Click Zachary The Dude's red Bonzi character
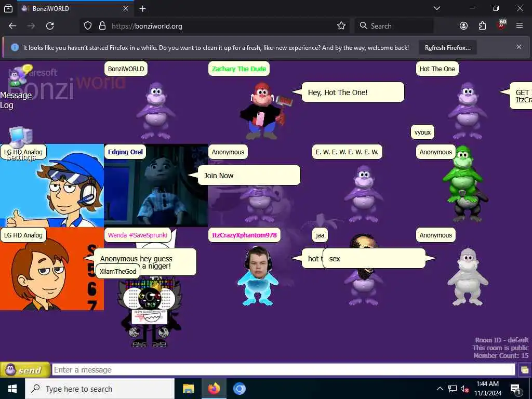Screen dimensions: 532x399 pyautogui.click(x=265, y=111)
